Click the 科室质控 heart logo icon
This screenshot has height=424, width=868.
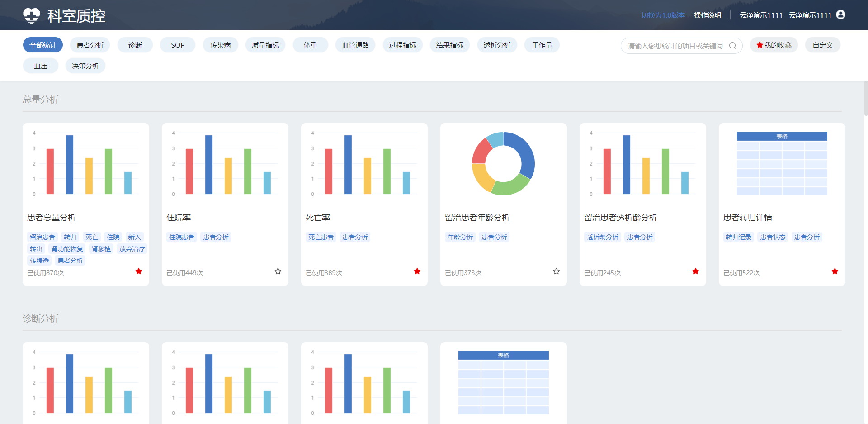click(x=31, y=15)
